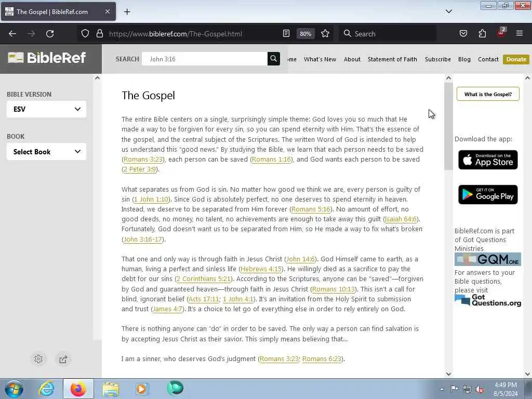Collapse sidebar with the up chevron
Viewport: 532px width, 399px height.
[x=97, y=78]
